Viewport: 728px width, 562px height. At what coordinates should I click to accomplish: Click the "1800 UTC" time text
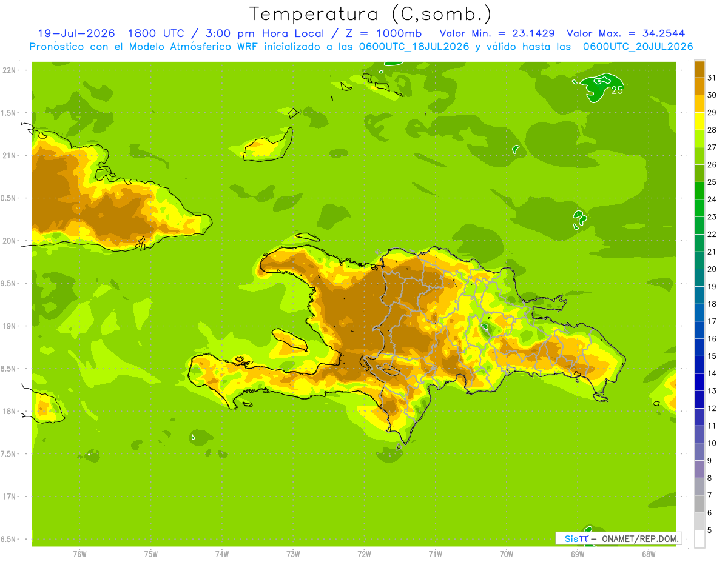click(x=156, y=33)
